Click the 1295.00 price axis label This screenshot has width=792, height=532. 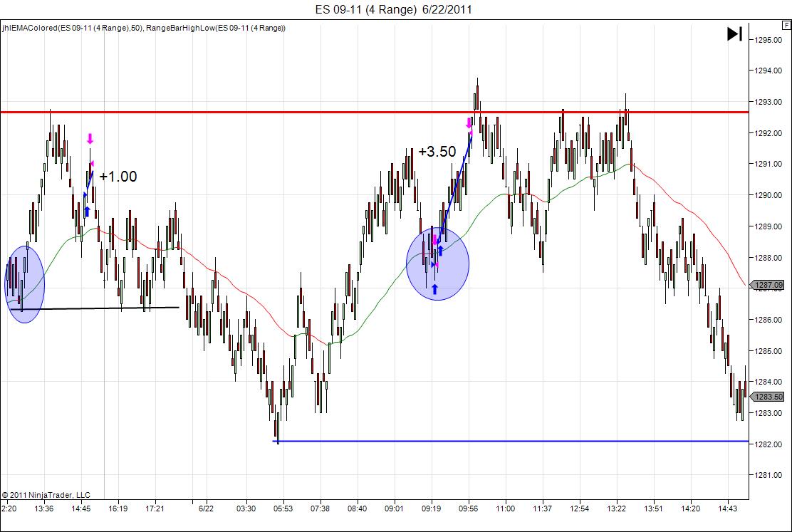tap(768, 40)
